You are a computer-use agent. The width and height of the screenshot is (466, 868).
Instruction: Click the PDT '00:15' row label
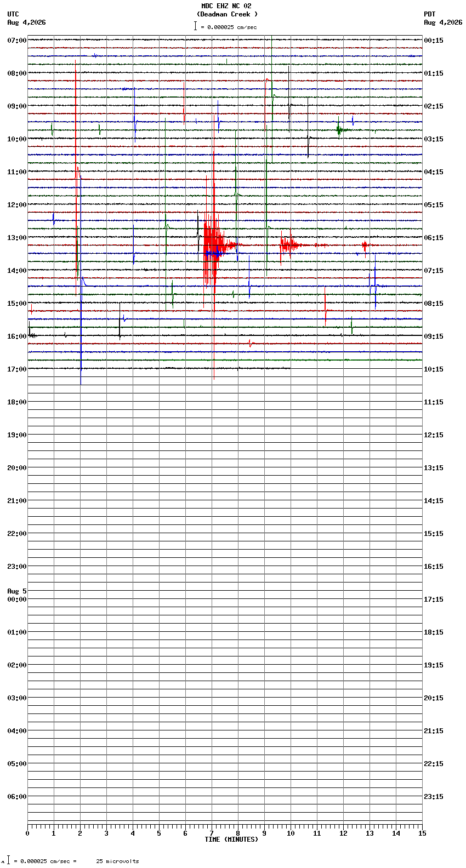(434, 41)
